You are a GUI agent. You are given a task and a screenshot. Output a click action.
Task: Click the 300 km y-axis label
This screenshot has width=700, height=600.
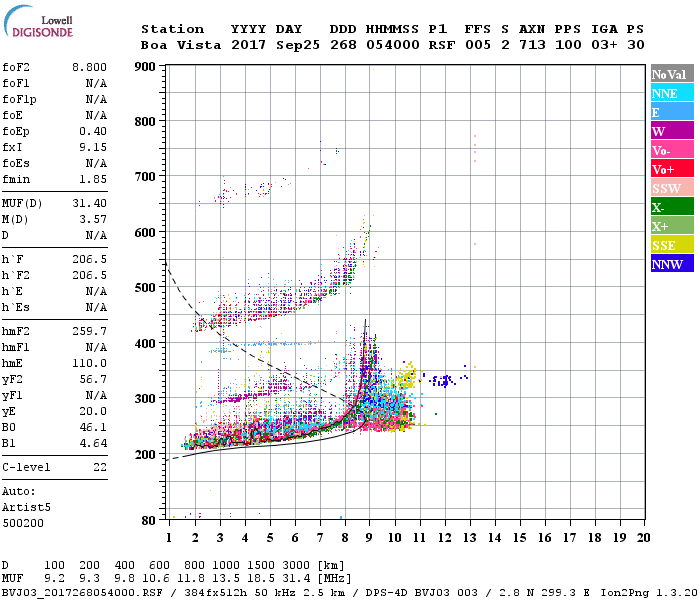pos(145,399)
